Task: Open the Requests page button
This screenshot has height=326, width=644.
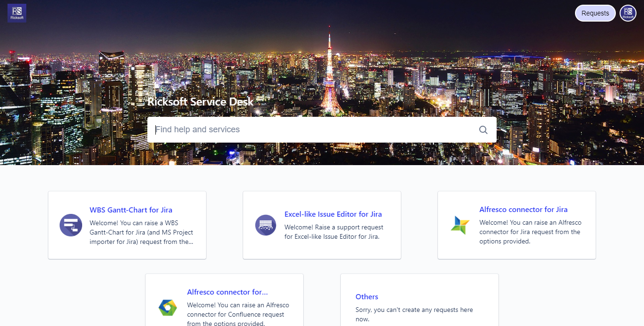Action: tap(595, 13)
